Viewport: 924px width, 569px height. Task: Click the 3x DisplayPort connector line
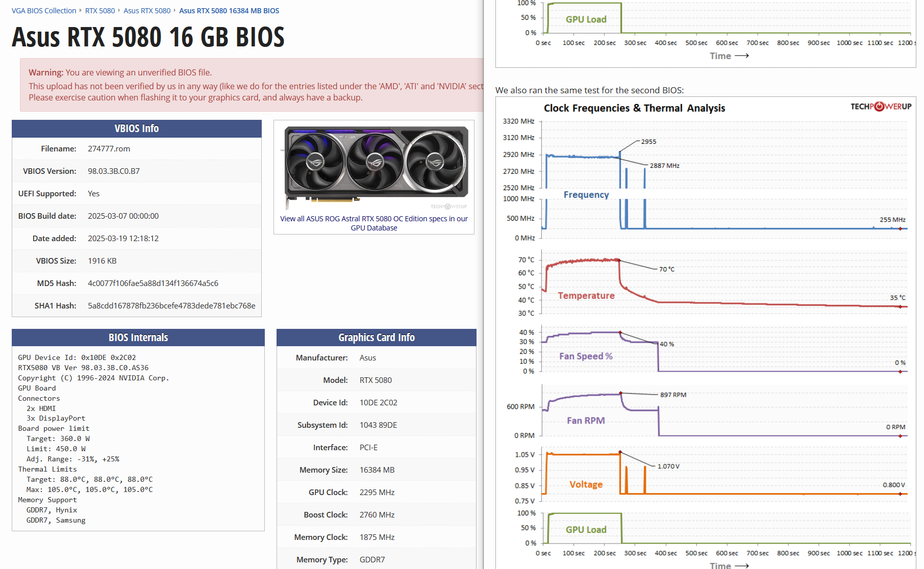pyautogui.click(x=56, y=418)
